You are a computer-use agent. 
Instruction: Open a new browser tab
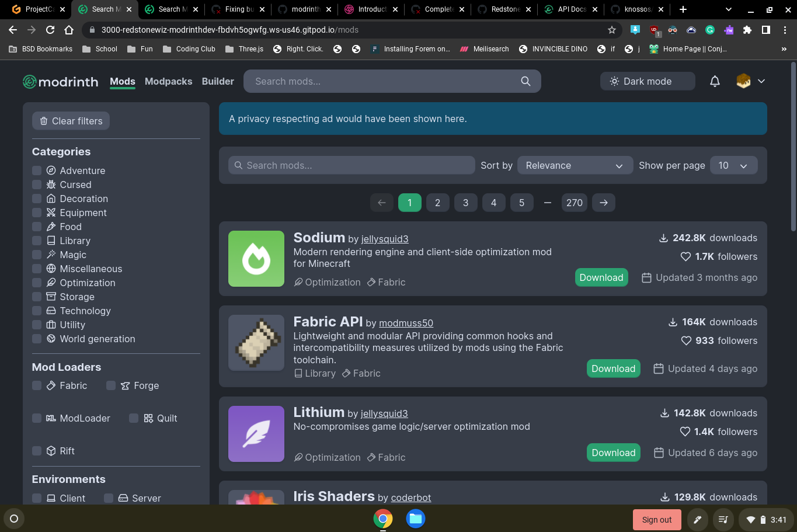(x=683, y=9)
